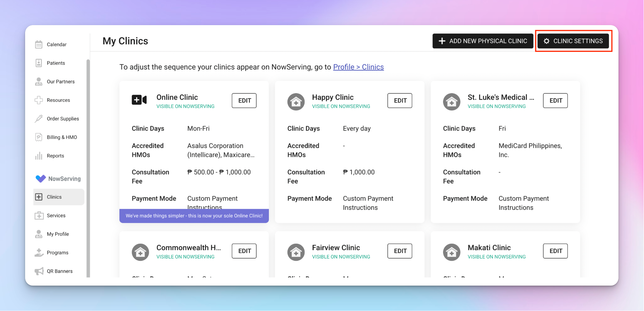Click the St. Luke's Medical ... title

click(x=501, y=97)
